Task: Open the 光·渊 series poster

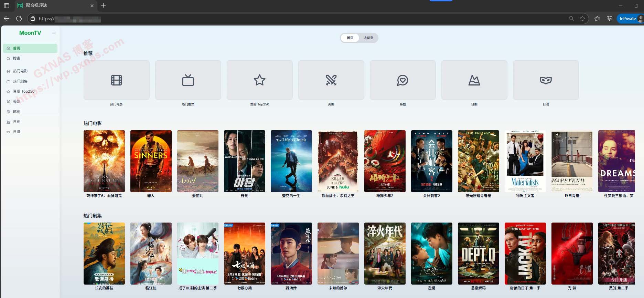Action: click(572, 254)
